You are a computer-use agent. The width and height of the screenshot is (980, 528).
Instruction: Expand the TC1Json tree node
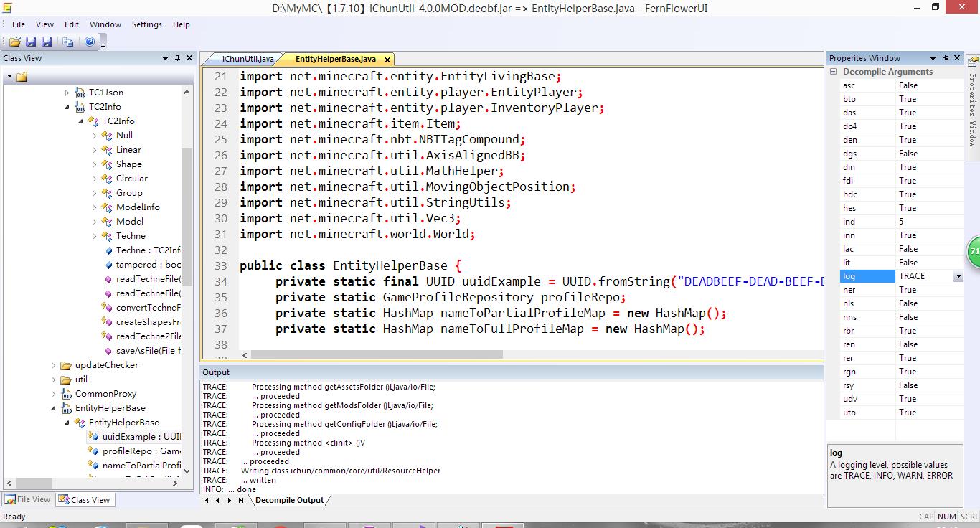[x=68, y=93]
